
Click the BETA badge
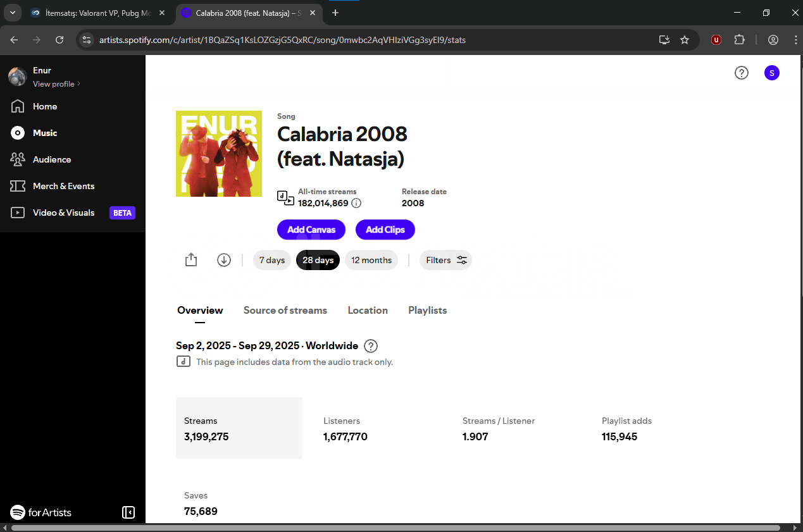pos(122,213)
